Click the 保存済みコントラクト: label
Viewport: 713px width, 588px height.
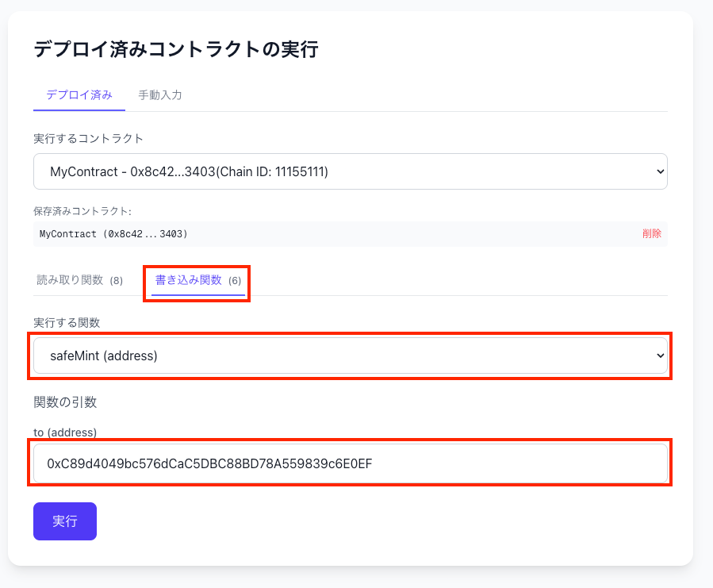coord(82,211)
